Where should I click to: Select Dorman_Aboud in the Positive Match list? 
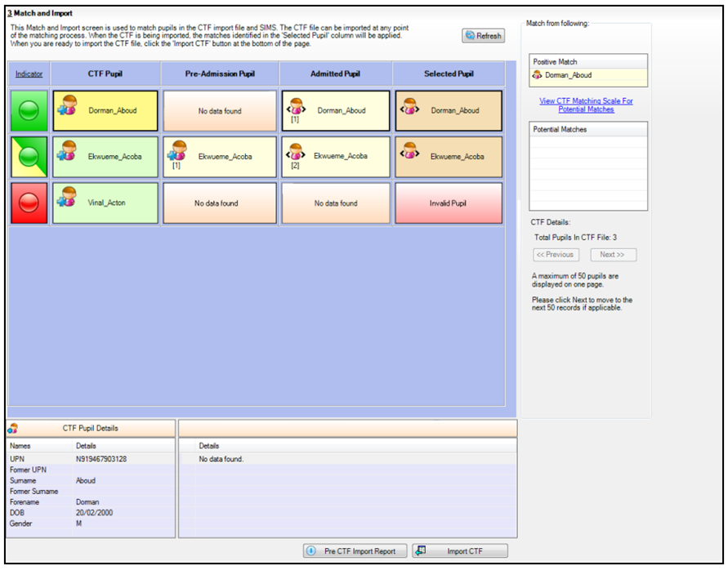pyautogui.click(x=568, y=75)
